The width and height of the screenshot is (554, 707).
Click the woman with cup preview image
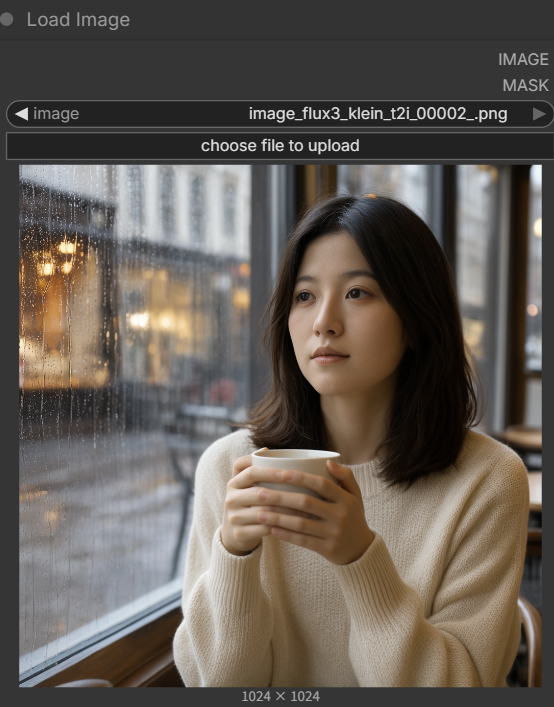point(280,426)
